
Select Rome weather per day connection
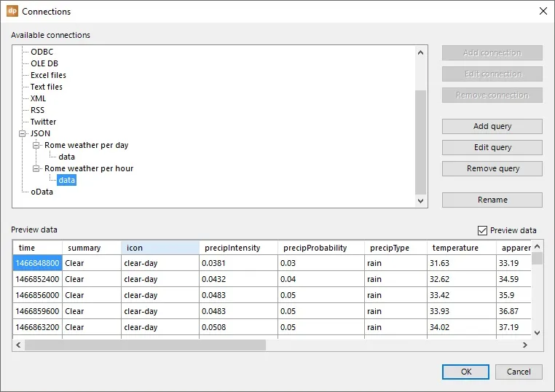pyautogui.click(x=87, y=145)
